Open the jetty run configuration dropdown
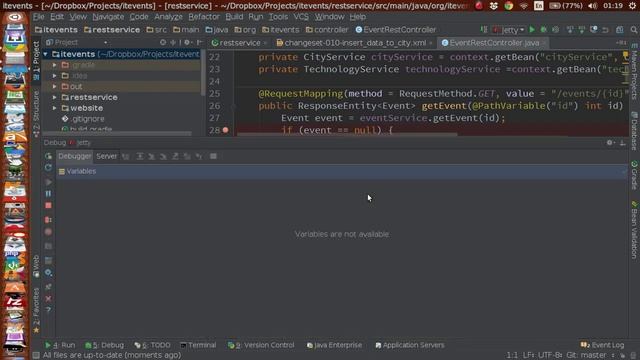The width and height of the screenshot is (640, 360). 509,30
